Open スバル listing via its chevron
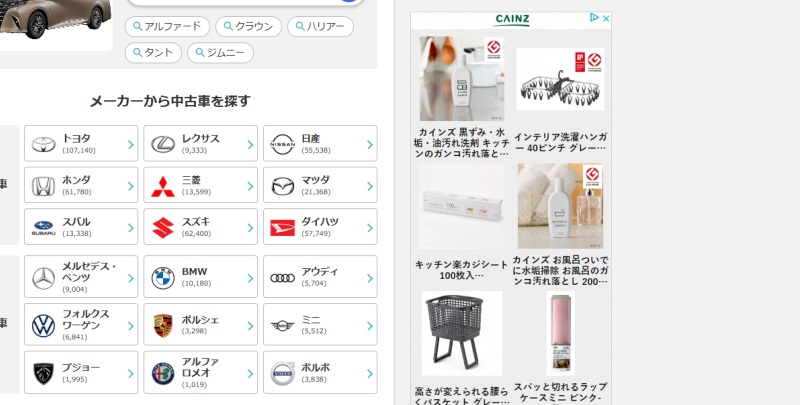Image resolution: width=800 pixels, height=405 pixels. pos(131,228)
